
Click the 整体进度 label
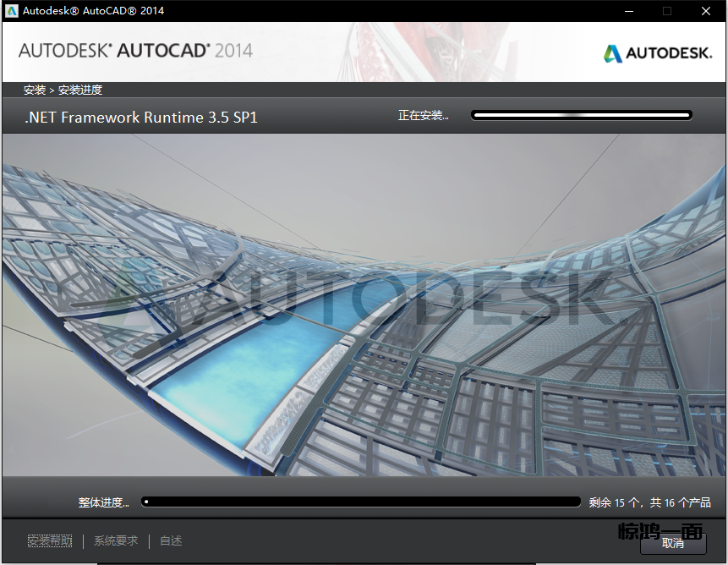coord(103,502)
